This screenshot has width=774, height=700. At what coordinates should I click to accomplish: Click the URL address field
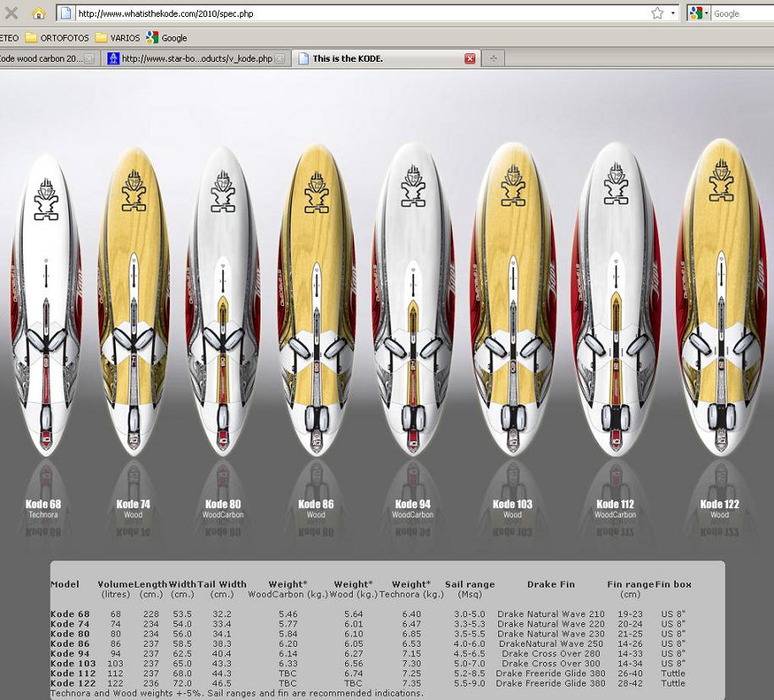click(355, 14)
